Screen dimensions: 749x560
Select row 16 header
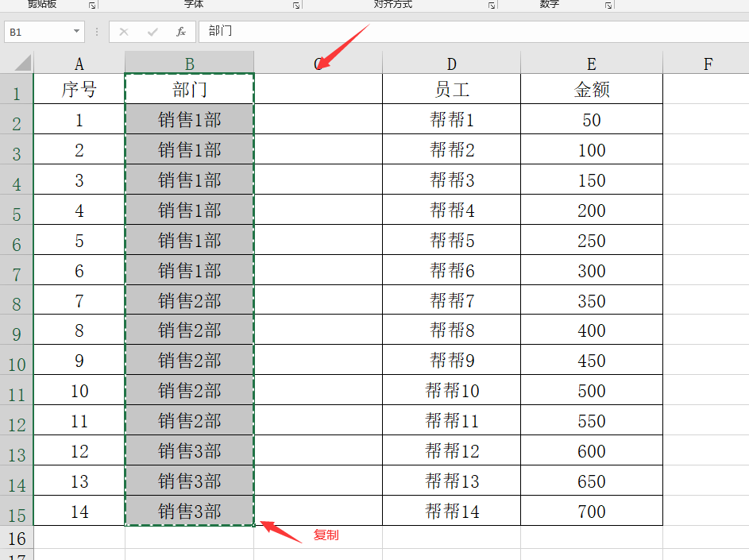(x=16, y=537)
